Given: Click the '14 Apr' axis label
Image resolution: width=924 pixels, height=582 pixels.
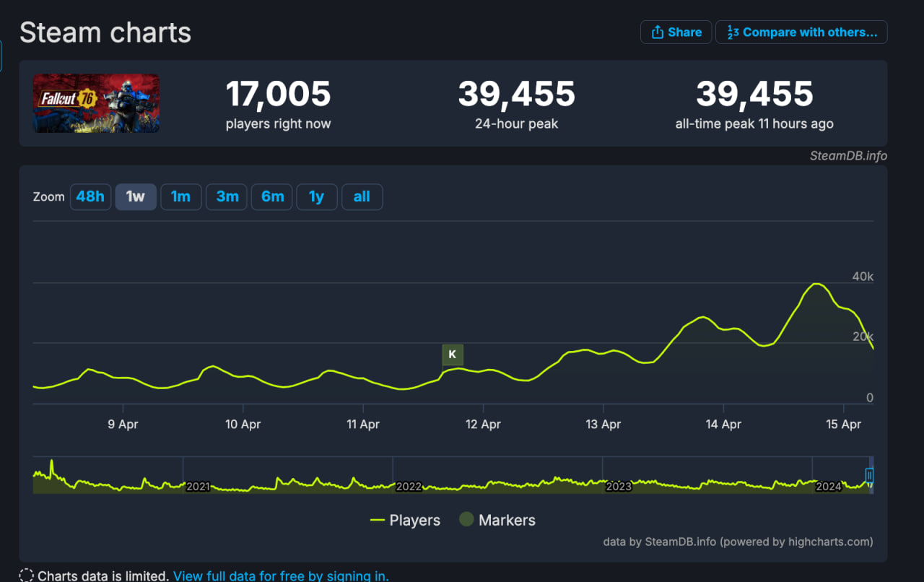Looking at the screenshot, I should point(723,424).
